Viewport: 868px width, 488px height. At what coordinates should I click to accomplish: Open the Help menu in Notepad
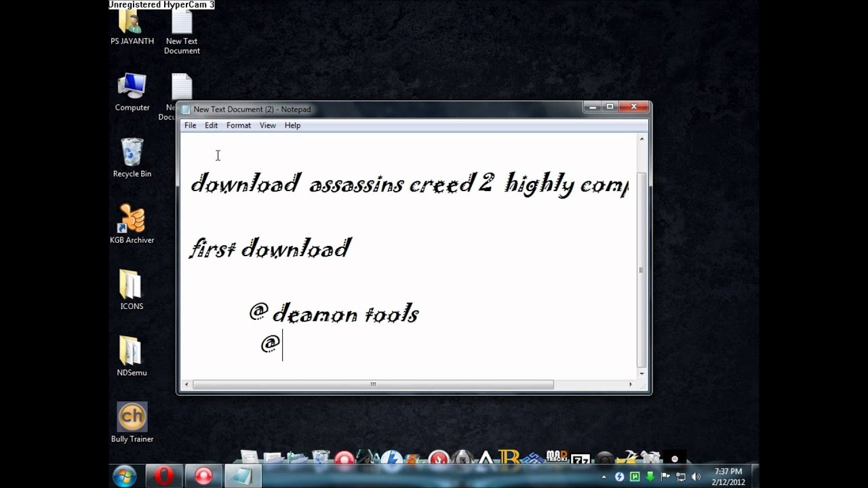click(292, 125)
